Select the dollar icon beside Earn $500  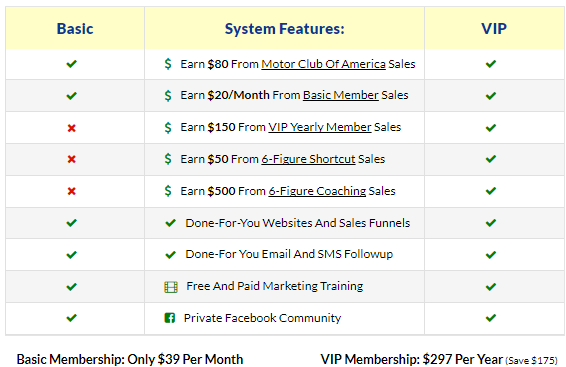(x=168, y=191)
